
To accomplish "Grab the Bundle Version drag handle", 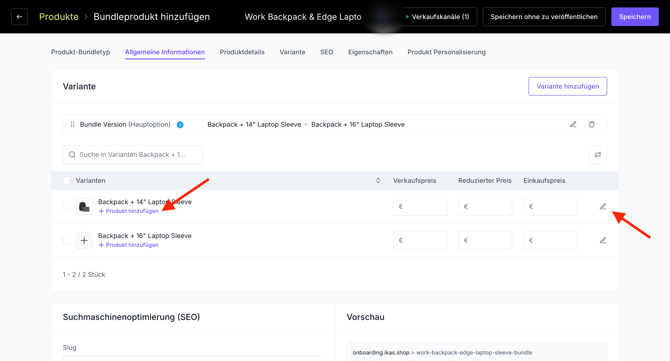I will [x=72, y=124].
